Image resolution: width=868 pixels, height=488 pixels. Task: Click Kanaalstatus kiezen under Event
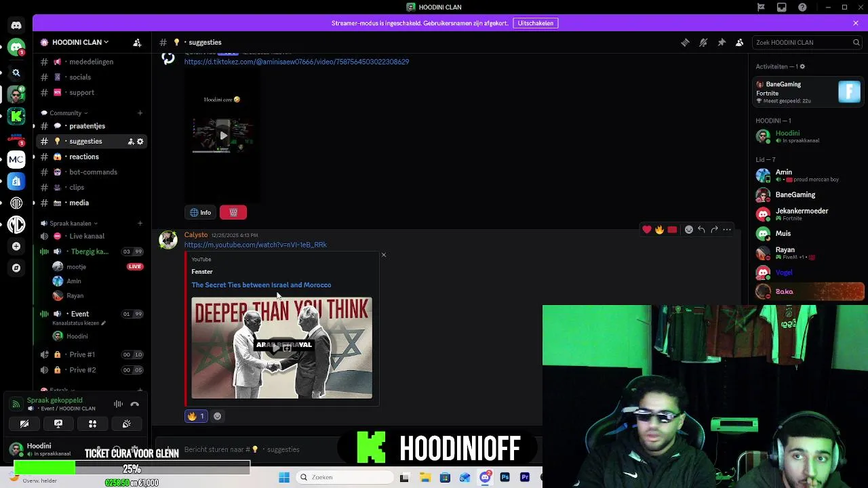pyautogui.click(x=79, y=323)
